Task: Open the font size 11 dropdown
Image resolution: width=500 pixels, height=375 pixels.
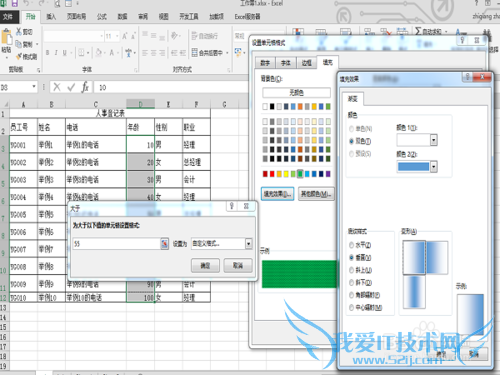Action: point(117,36)
